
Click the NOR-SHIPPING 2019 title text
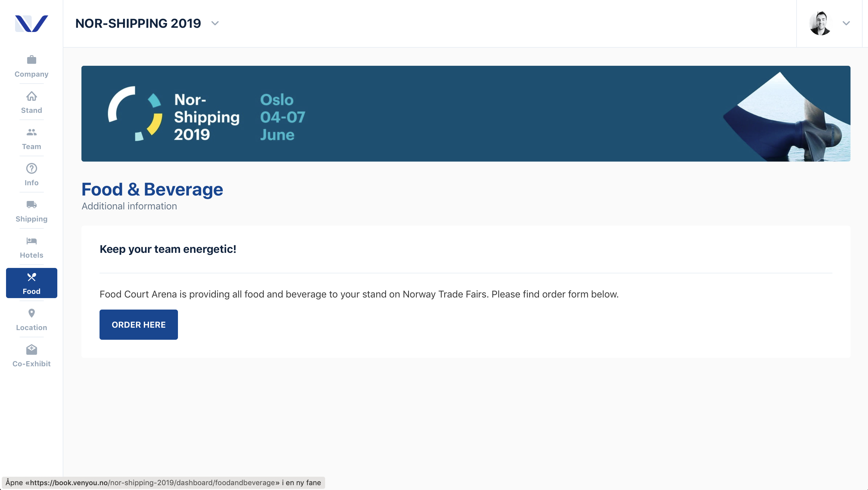pyautogui.click(x=138, y=23)
